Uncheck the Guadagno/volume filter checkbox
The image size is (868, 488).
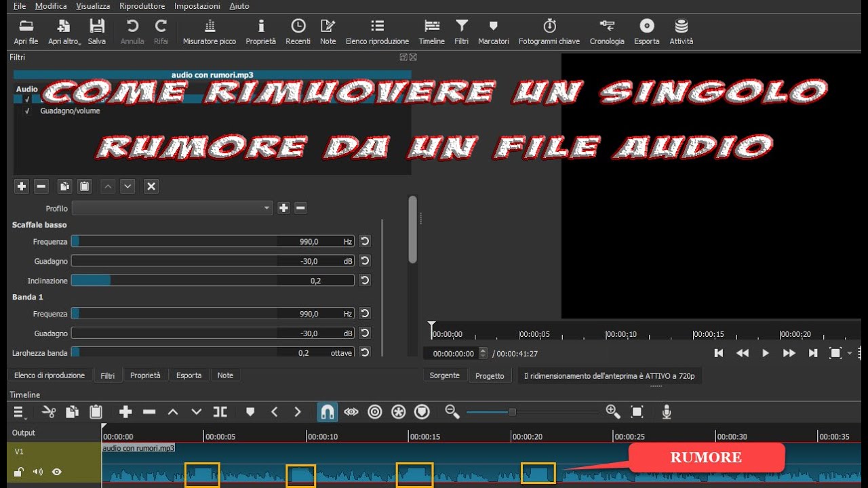tap(27, 111)
